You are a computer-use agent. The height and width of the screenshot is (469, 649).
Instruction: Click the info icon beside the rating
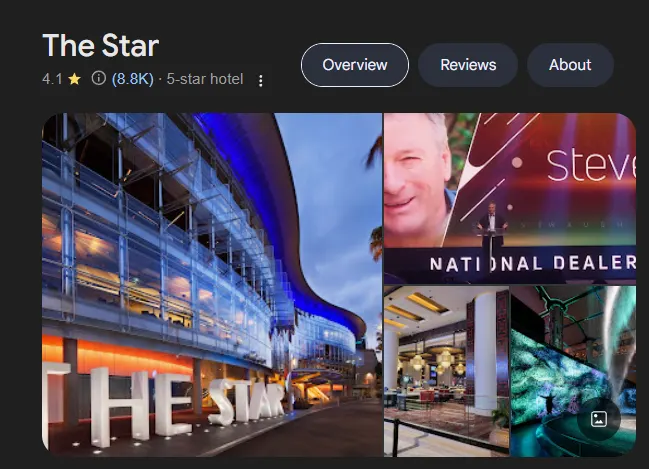tap(99, 77)
